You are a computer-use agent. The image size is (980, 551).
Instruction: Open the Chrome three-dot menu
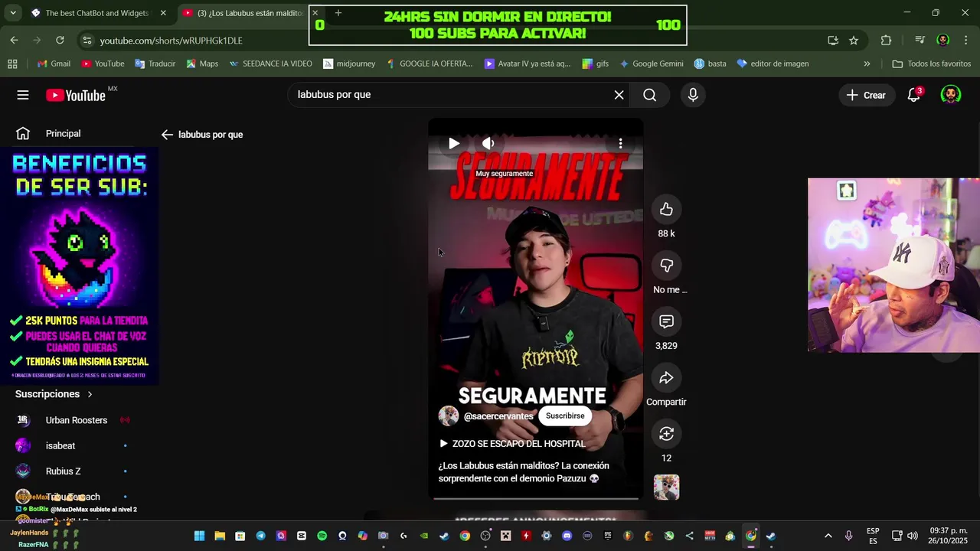click(965, 41)
